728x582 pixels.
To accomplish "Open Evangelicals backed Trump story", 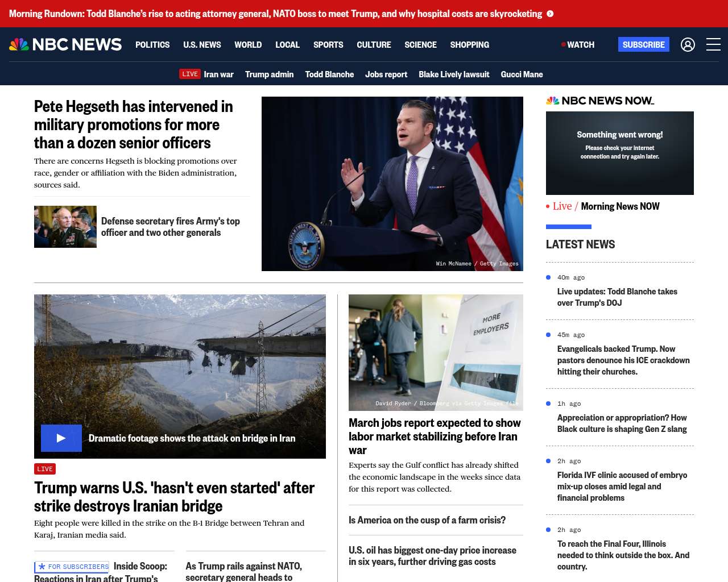I will [x=623, y=360].
